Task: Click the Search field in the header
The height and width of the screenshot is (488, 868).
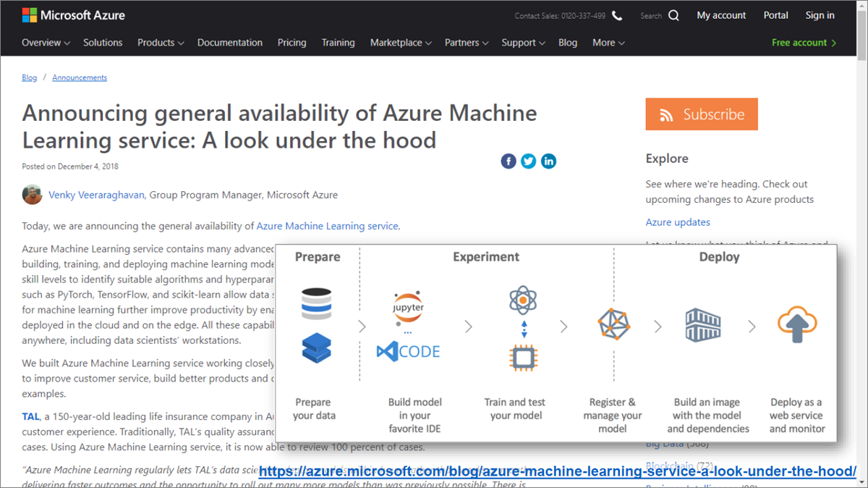Action: [651, 15]
